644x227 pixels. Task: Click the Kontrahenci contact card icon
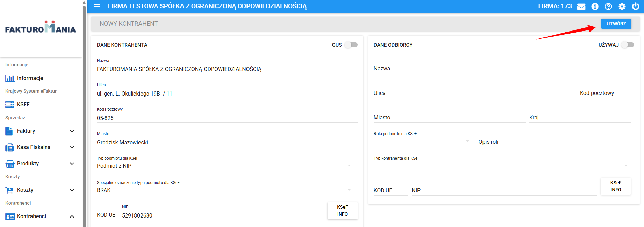tap(10, 216)
